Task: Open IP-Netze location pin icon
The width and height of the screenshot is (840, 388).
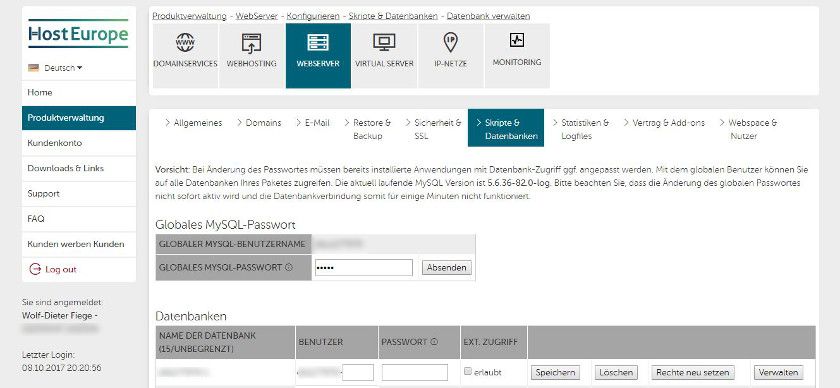Action: 451,42
